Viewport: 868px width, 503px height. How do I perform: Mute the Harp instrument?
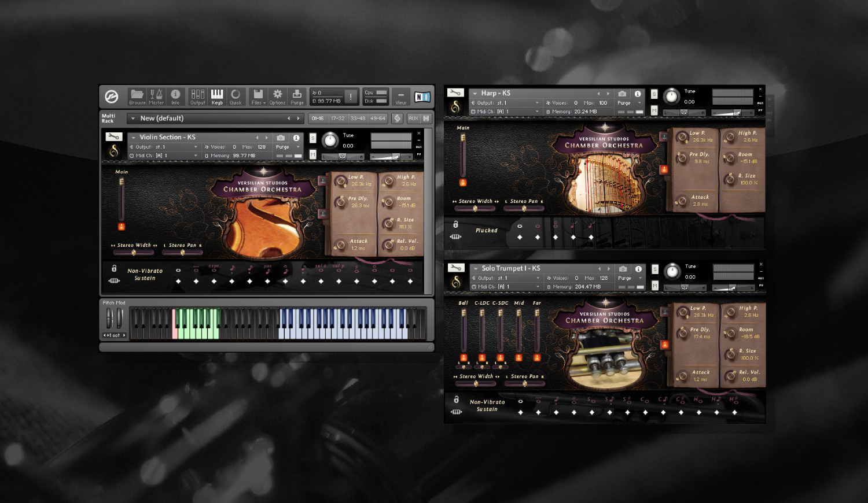pyautogui.click(x=654, y=110)
